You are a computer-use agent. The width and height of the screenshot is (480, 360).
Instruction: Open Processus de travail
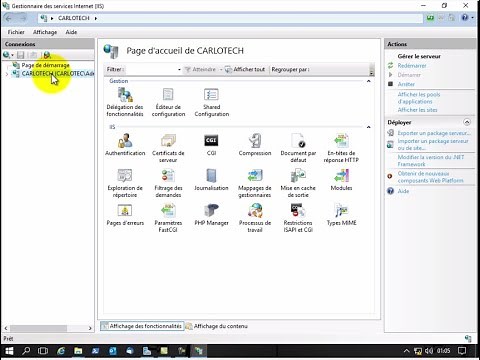[x=255, y=218]
